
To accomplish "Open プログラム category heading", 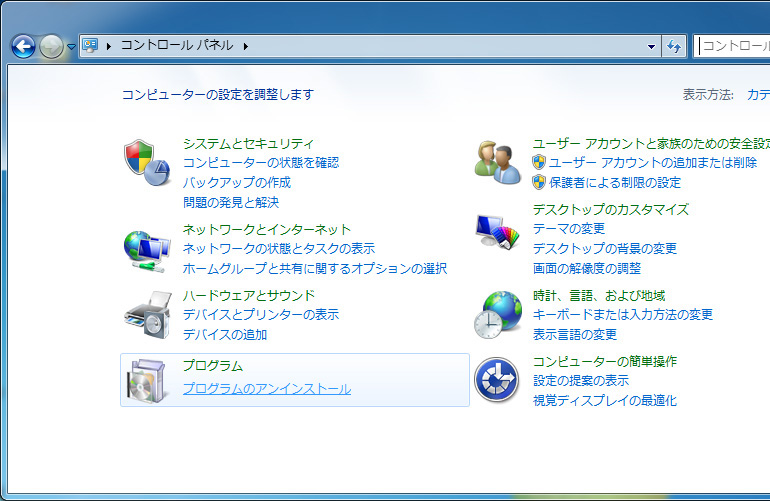I will 213,365.
